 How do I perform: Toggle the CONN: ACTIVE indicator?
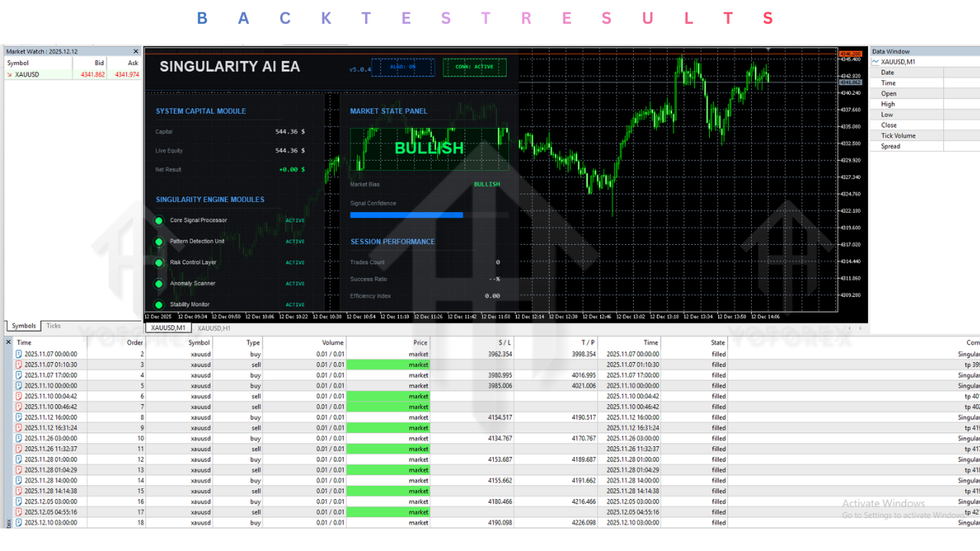(x=474, y=67)
